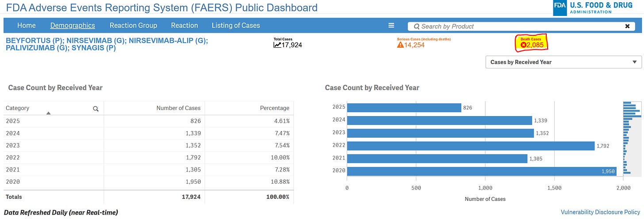The height and width of the screenshot is (219, 644).
Task: Click the magnifier icon in product search
Action: 416,26
